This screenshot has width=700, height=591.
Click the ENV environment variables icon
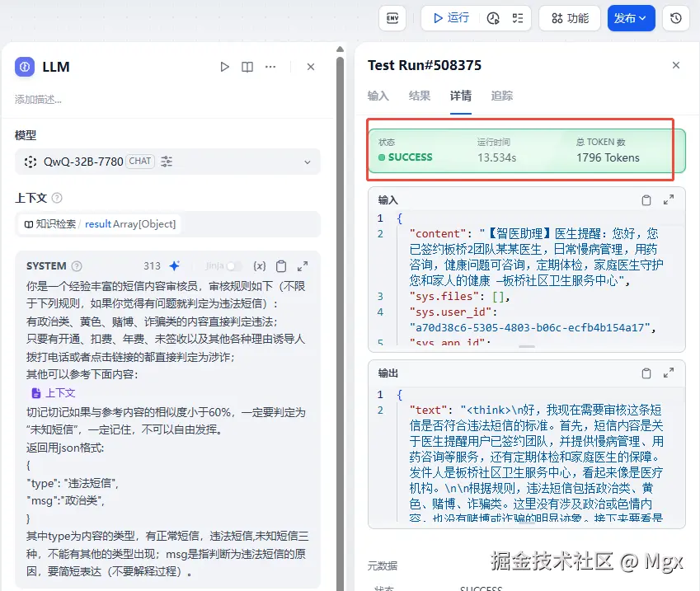point(392,17)
